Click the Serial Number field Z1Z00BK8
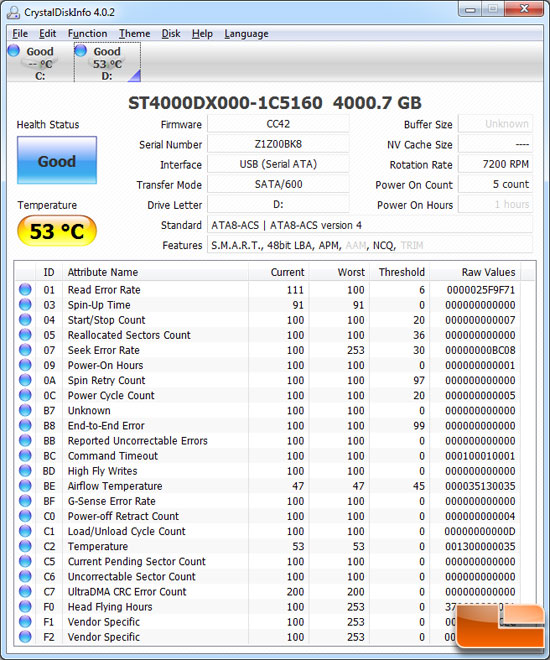This screenshot has width=550, height=660. click(x=278, y=144)
